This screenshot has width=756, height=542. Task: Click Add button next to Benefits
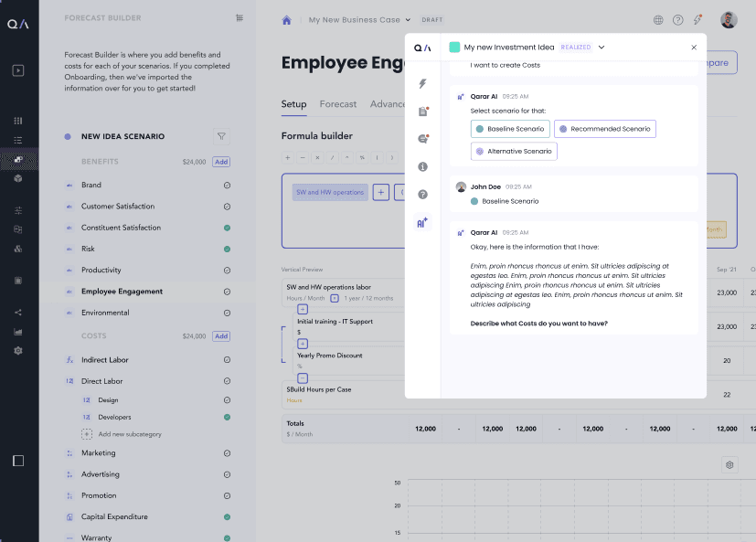point(221,162)
